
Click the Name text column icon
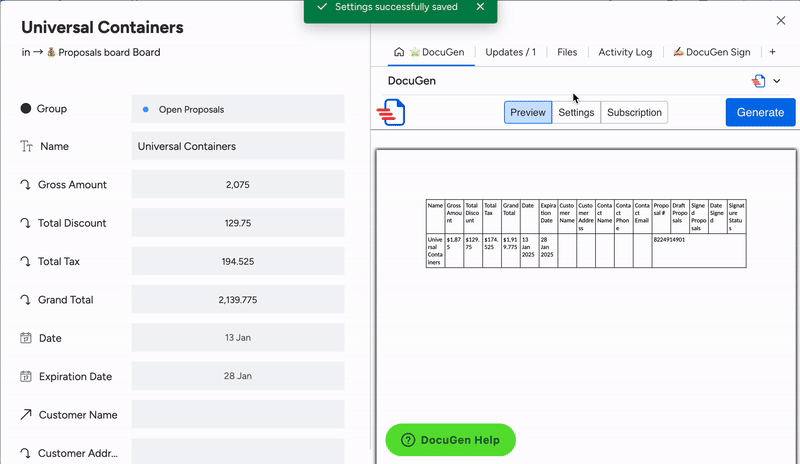26,146
